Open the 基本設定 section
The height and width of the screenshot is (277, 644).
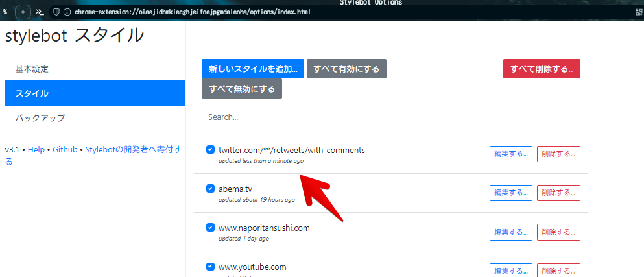click(x=95, y=69)
